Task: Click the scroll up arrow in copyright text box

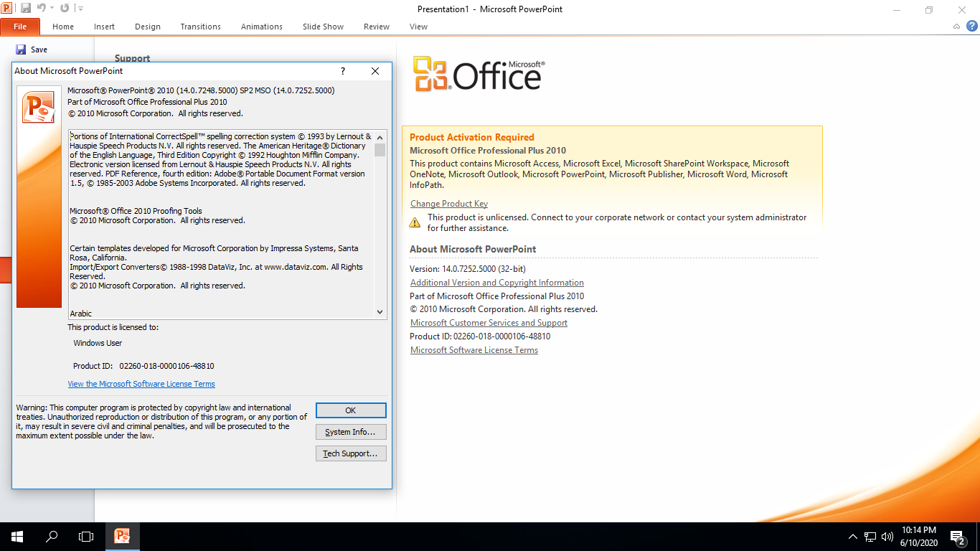Action: tap(380, 136)
